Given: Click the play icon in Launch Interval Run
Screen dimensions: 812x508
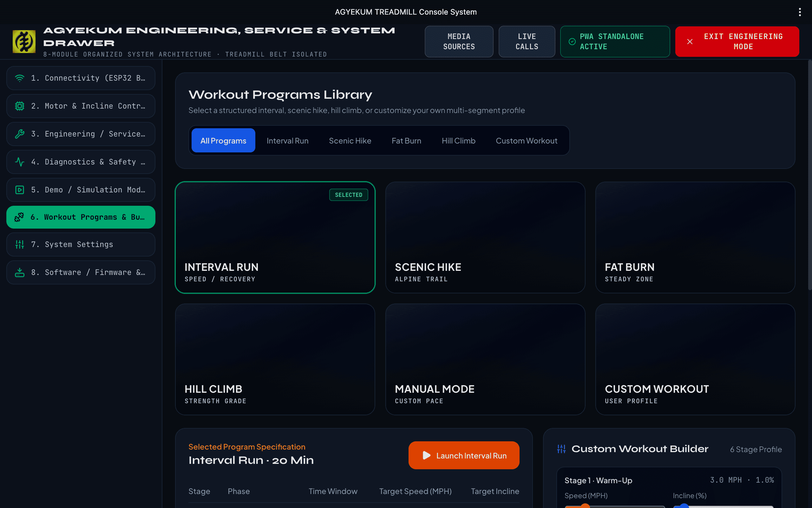Looking at the screenshot, I should click(427, 456).
